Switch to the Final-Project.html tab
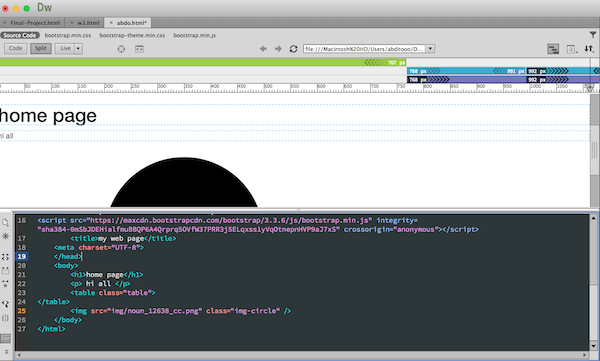This screenshot has width=600, height=361. click(35, 23)
